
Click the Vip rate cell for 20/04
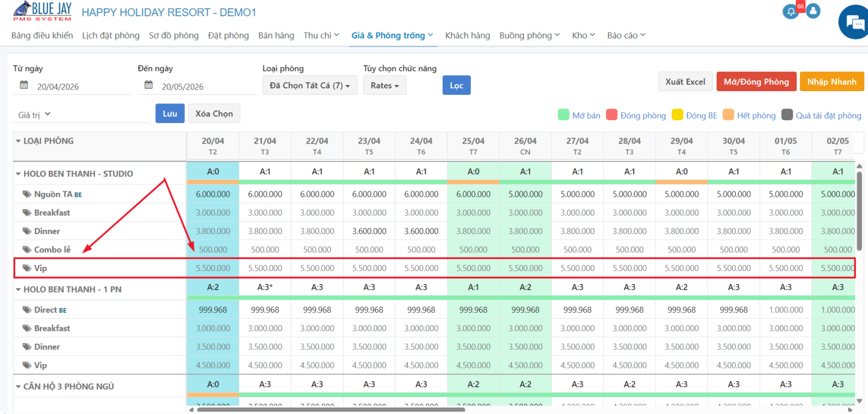[213, 268]
